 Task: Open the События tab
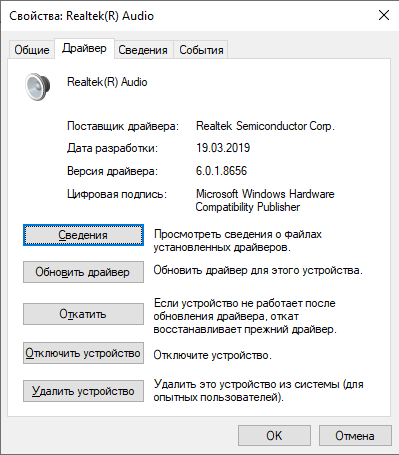[201, 50]
